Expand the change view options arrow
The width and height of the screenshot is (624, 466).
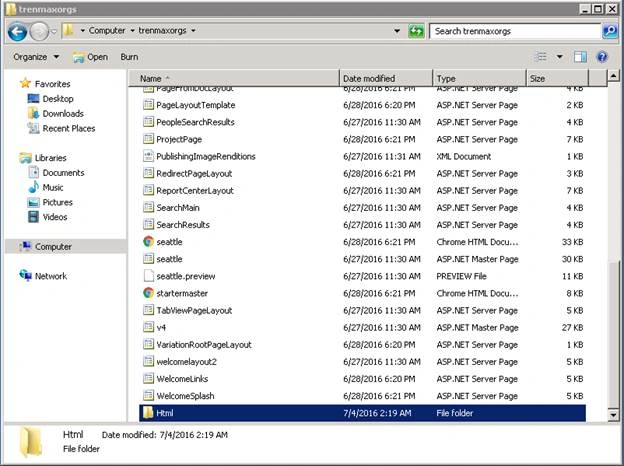coord(560,57)
